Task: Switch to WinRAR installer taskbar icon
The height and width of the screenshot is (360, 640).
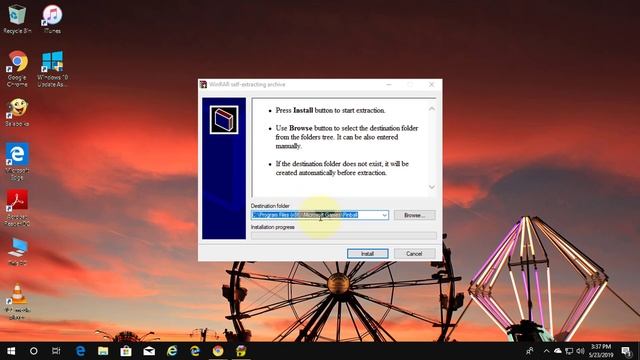Action: 241,351
